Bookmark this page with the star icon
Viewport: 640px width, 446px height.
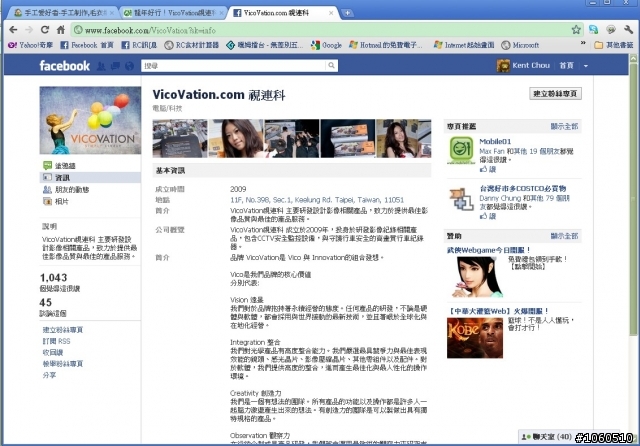tap(576, 29)
